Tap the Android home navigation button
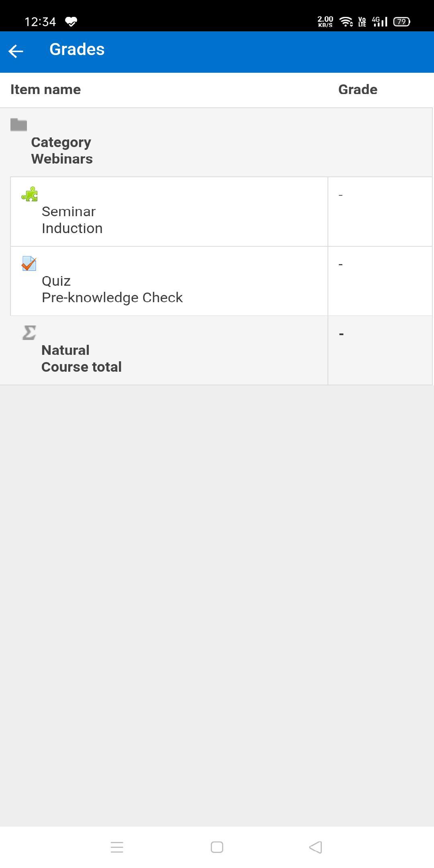The image size is (434, 868). click(217, 847)
